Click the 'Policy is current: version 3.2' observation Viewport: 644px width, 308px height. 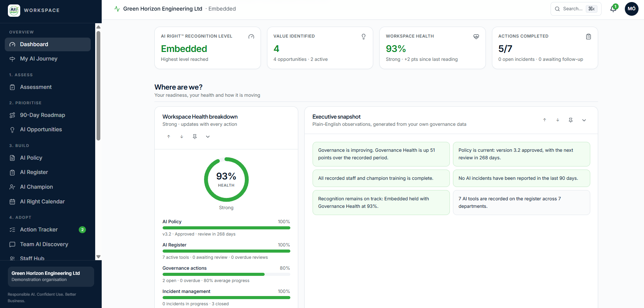click(521, 154)
